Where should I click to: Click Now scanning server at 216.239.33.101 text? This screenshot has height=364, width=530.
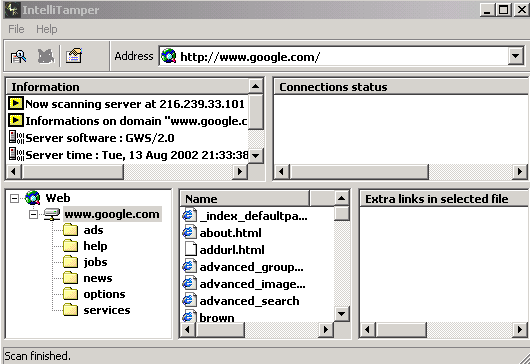(135, 104)
